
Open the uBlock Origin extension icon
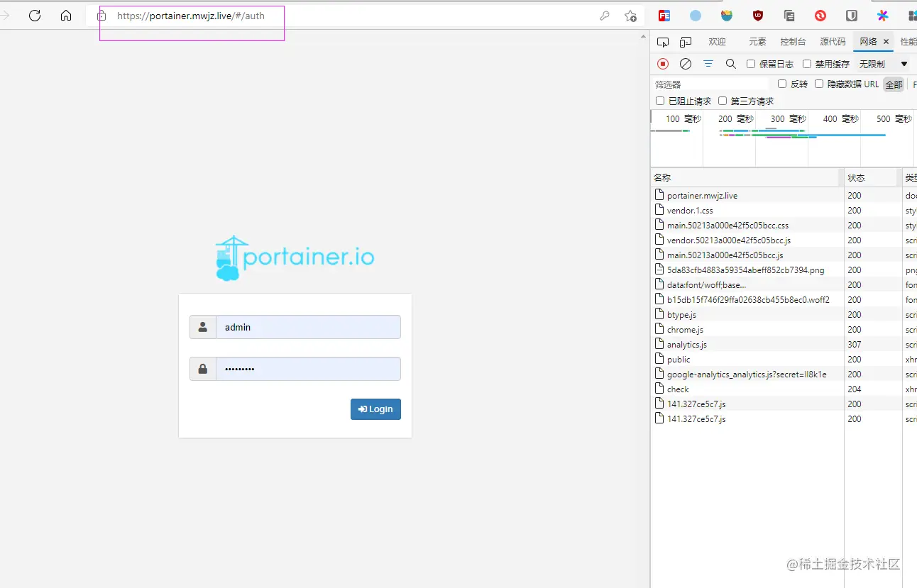point(758,16)
